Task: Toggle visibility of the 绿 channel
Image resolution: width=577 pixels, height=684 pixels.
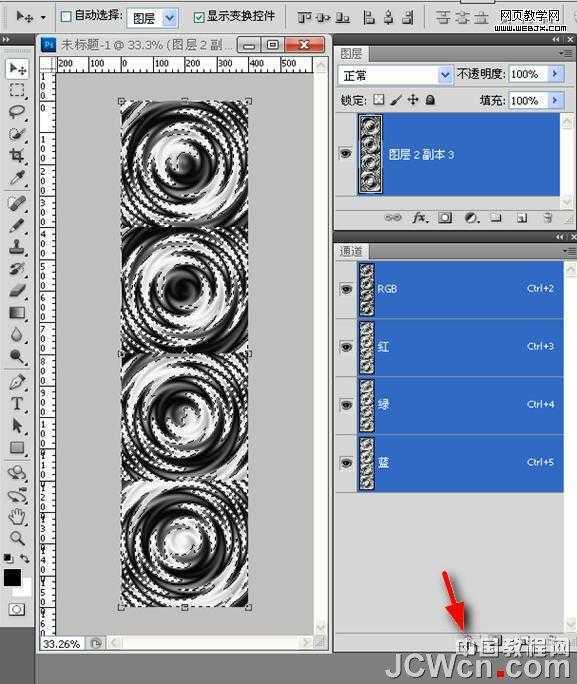Action: pyautogui.click(x=346, y=405)
